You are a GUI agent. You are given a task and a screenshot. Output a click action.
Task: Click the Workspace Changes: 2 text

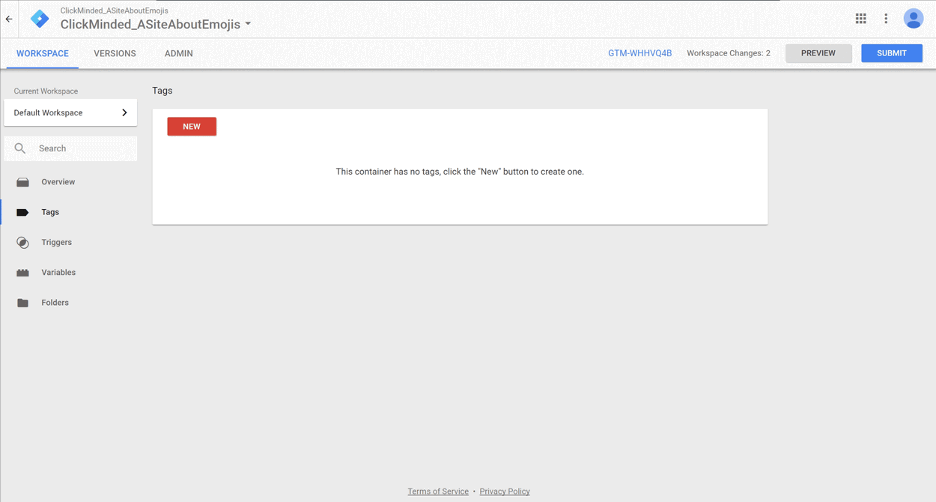pyautogui.click(x=728, y=53)
